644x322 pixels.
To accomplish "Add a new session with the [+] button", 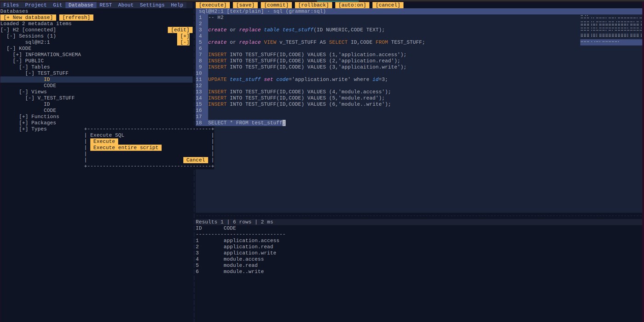I will [x=185, y=36].
